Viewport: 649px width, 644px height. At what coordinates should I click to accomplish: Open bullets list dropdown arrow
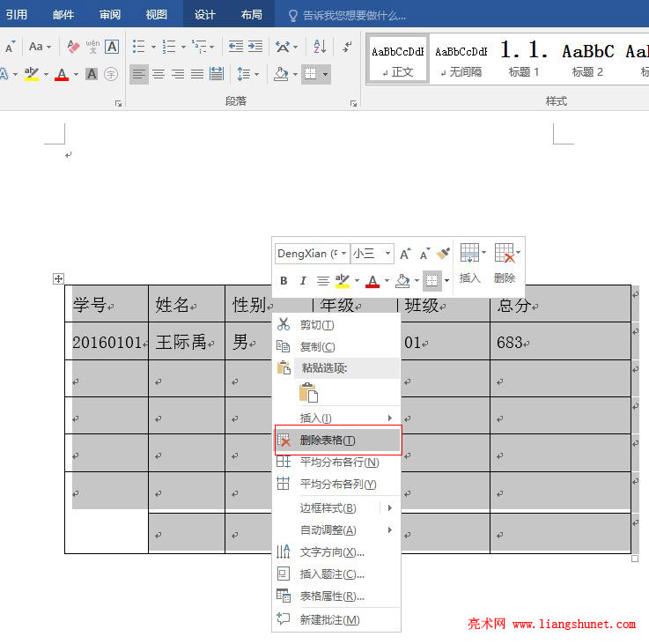click(153, 47)
